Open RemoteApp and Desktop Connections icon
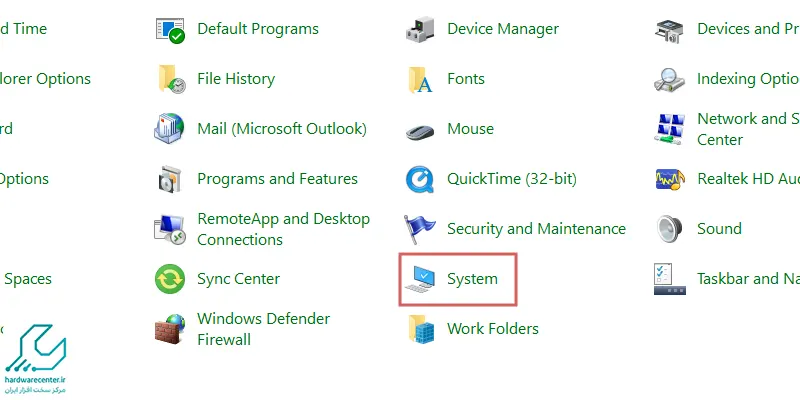800x400 pixels. point(170,229)
